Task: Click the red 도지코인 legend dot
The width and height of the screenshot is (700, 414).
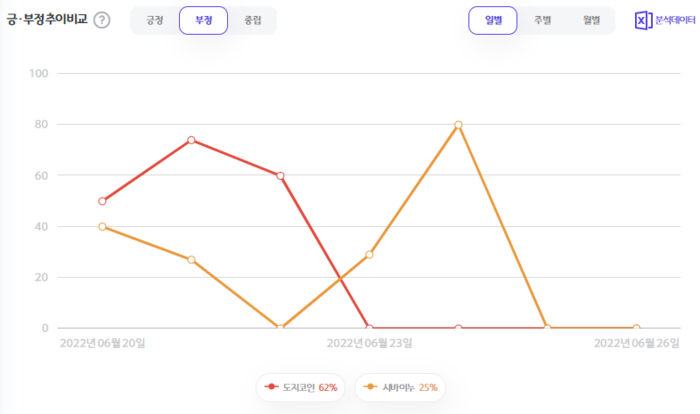Action: point(271,387)
